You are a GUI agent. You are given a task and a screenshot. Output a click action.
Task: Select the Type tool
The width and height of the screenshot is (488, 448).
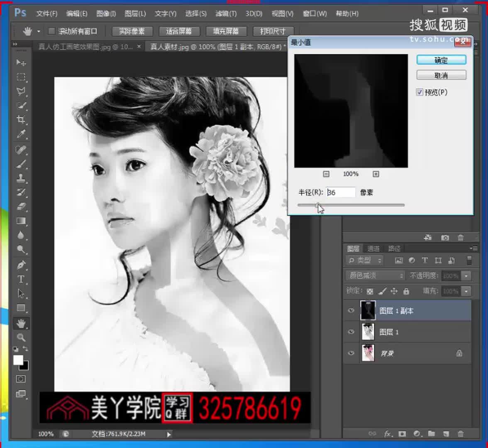coord(21,279)
